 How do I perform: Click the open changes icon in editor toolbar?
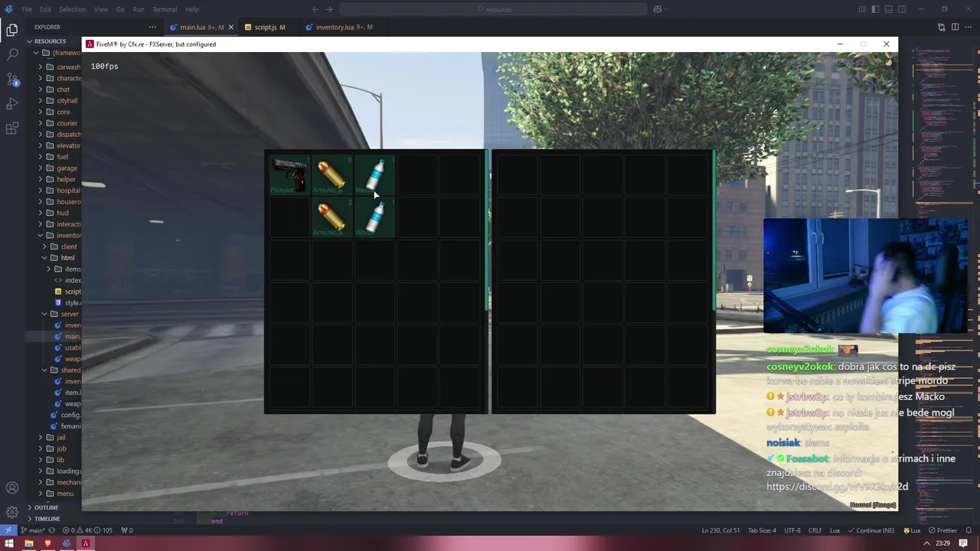coord(941,27)
